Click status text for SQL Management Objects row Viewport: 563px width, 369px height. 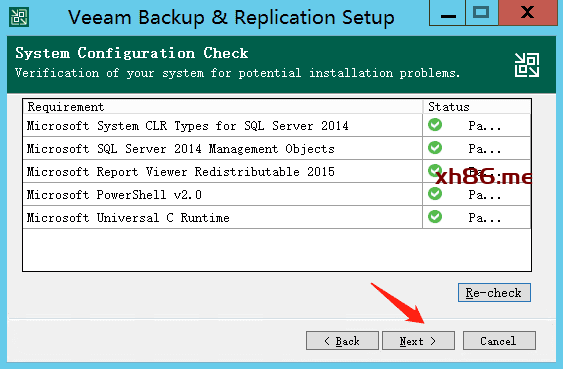(484, 149)
